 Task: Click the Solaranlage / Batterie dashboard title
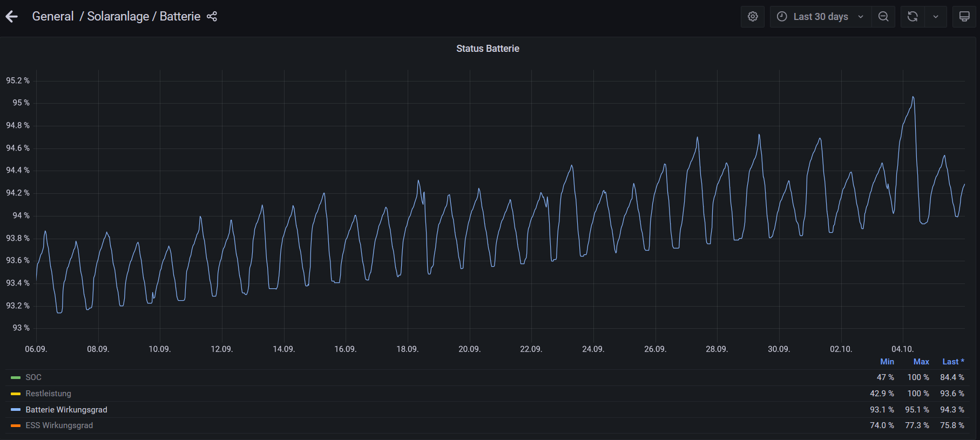pos(144,16)
